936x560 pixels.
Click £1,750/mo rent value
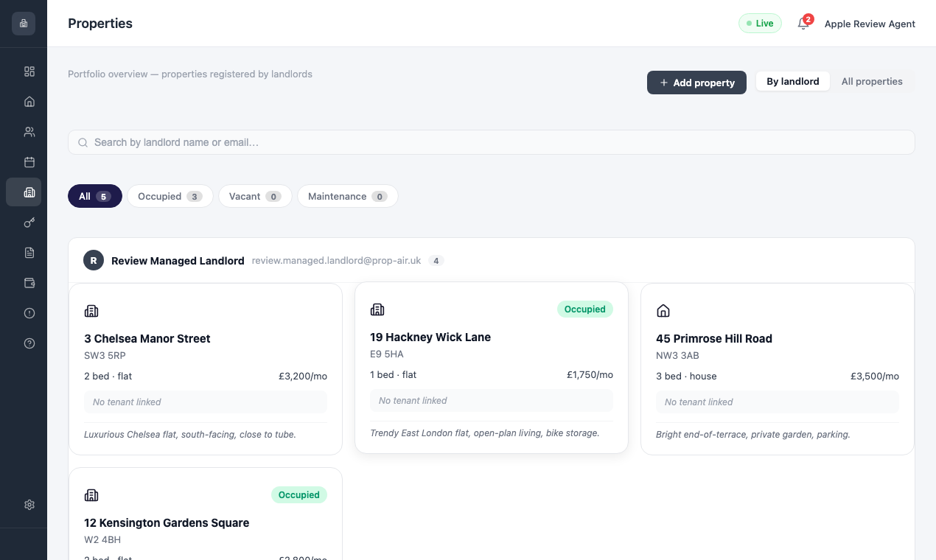[x=590, y=375]
